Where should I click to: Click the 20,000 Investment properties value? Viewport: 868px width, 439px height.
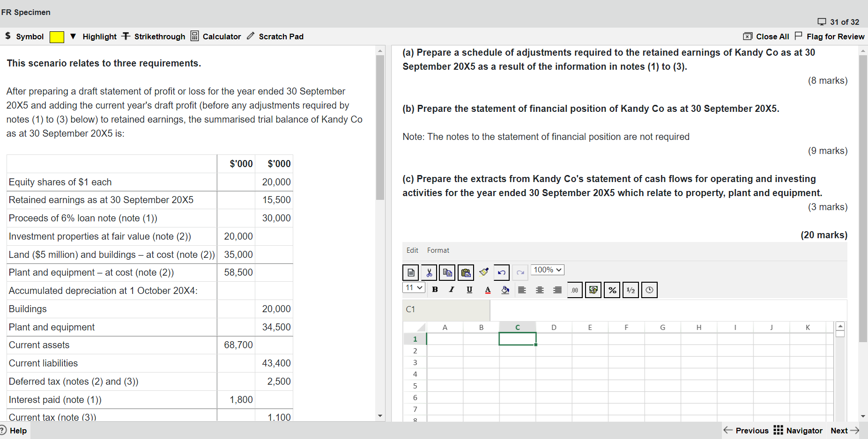pos(238,236)
